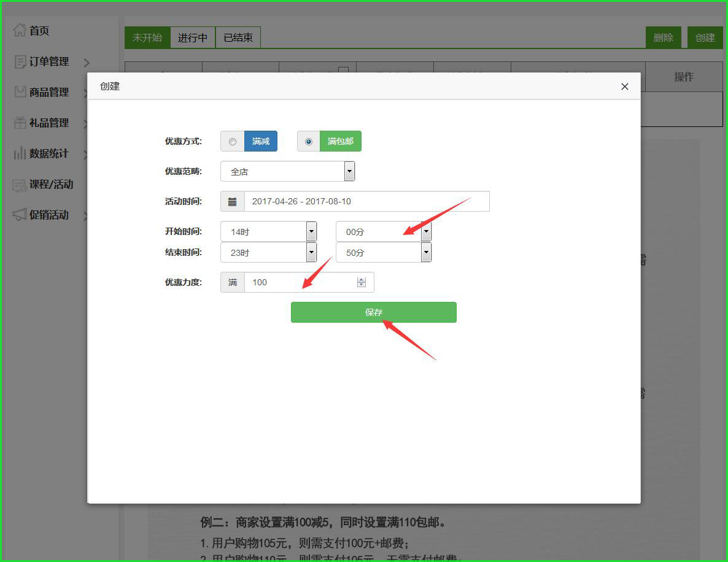The width and height of the screenshot is (728, 562).
Task: Click the course/activity icon in sidebar
Action: [20, 185]
